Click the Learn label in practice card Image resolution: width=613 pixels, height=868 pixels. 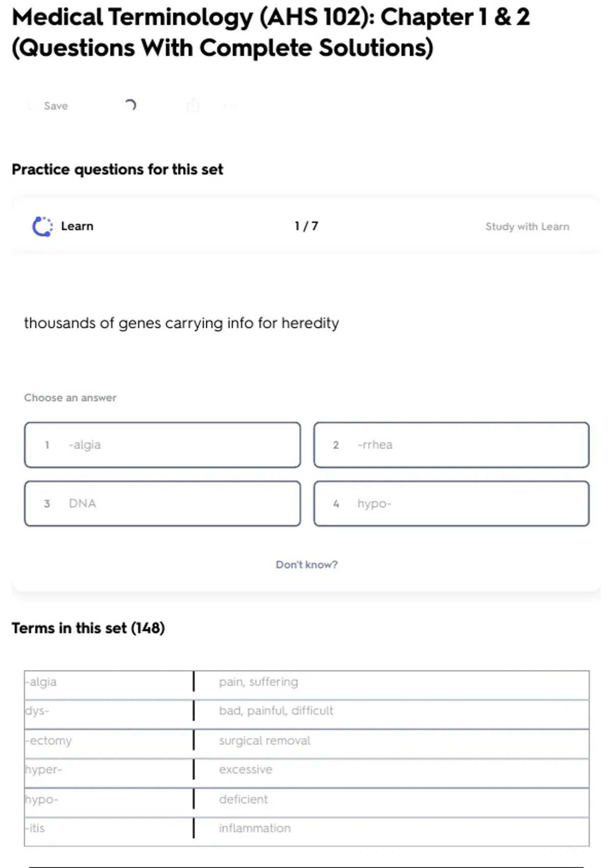[77, 226]
